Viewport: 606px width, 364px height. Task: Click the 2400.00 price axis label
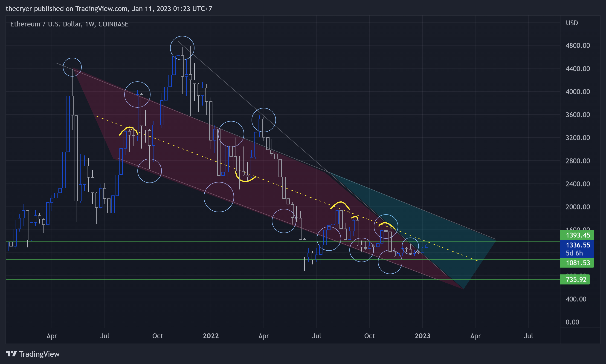click(577, 184)
